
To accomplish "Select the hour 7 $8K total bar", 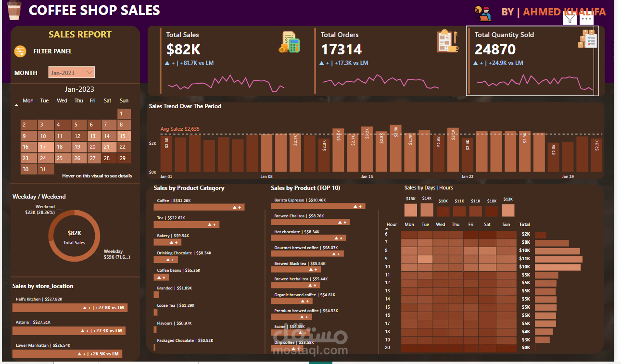I will [x=553, y=243].
